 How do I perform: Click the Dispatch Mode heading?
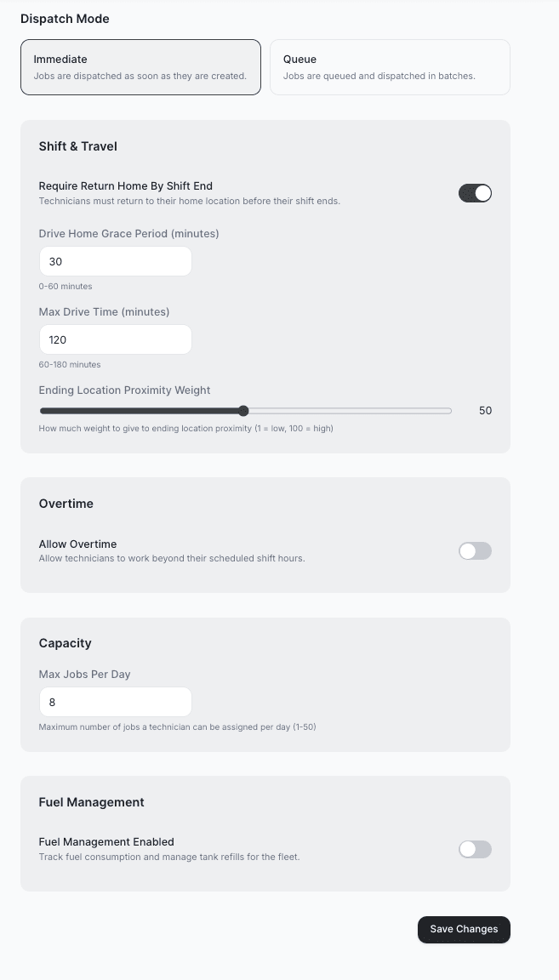click(x=65, y=19)
